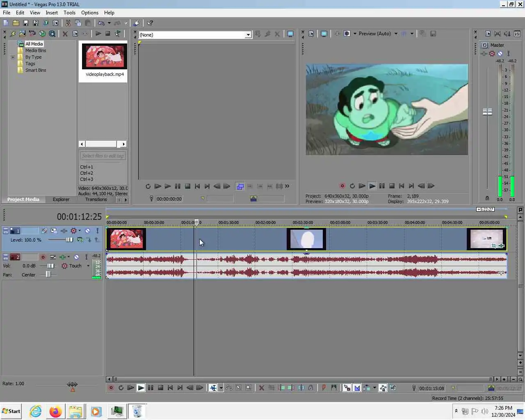Open Master Bus FX gear icon
Image resolution: width=525 pixels, height=420 pixels.
[492, 53]
